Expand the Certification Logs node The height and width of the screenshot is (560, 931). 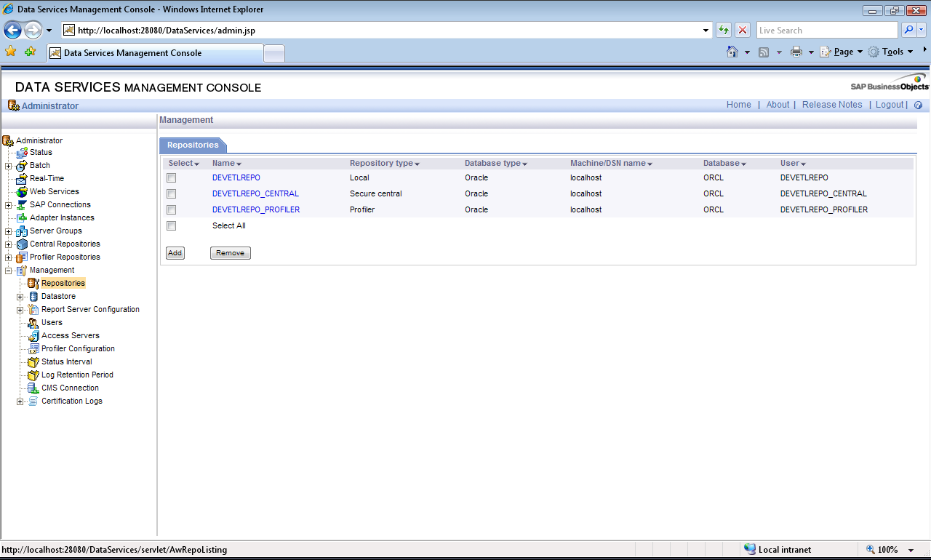pyautogui.click(x=20, y=401)
